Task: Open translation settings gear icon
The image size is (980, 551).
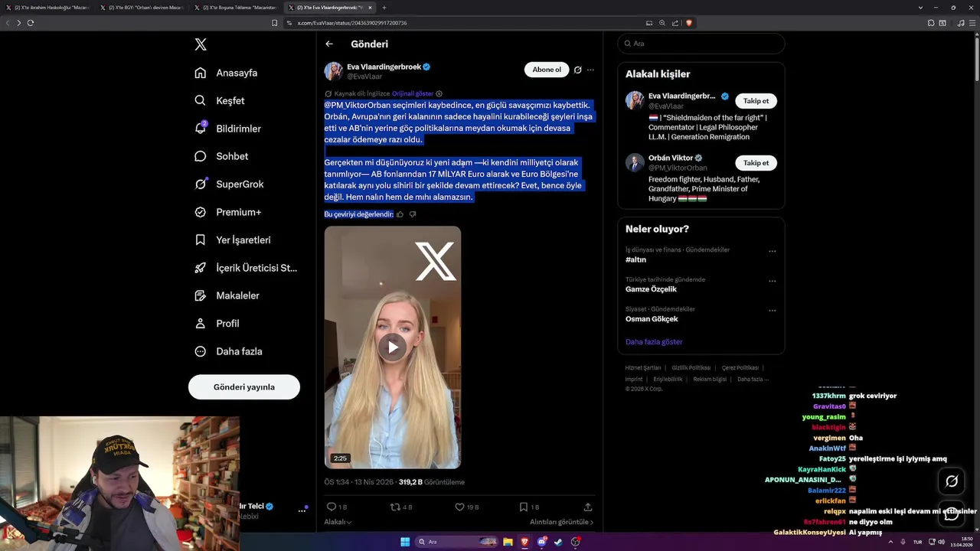Action: pos(439,93)
